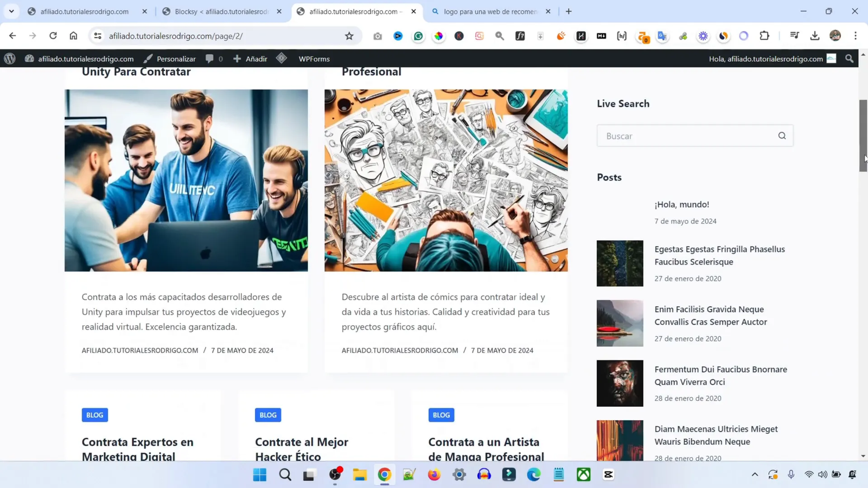The width and height of the screenshot is (868, 488).
Task: Open the Chrome profile avatar menu
Action: pos(835,36)
